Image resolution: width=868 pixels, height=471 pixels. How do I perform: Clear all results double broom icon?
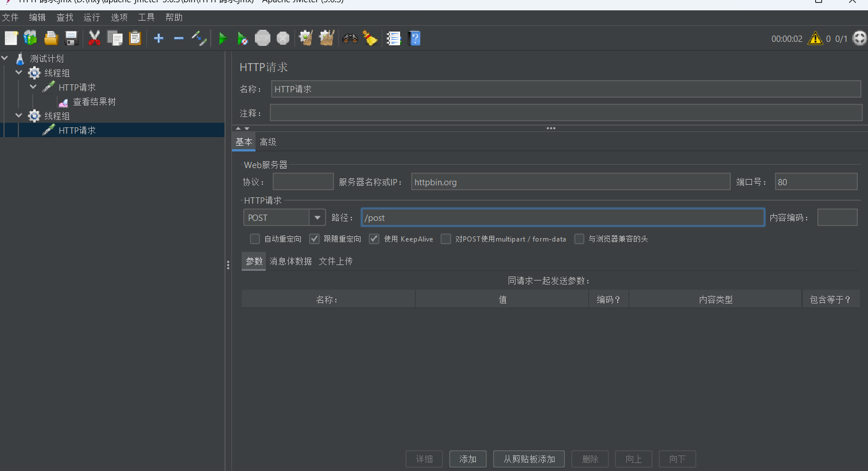[327, 38]
